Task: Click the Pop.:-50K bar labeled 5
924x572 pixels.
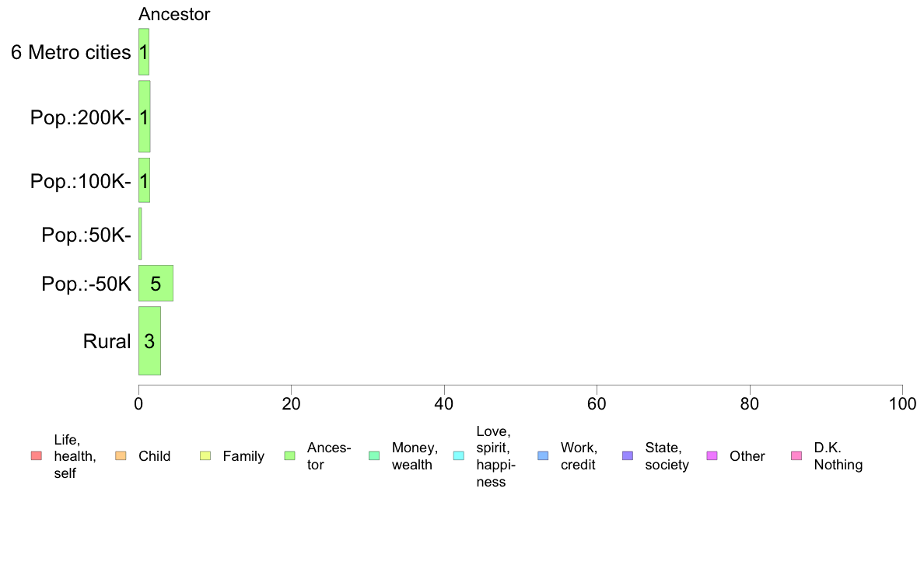Action: 156,284
